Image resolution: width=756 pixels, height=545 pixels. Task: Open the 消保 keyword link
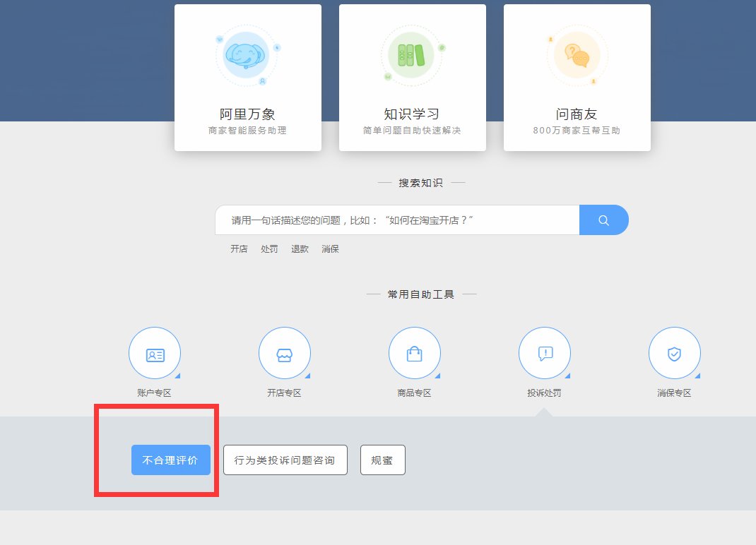[x=329, y=248]
